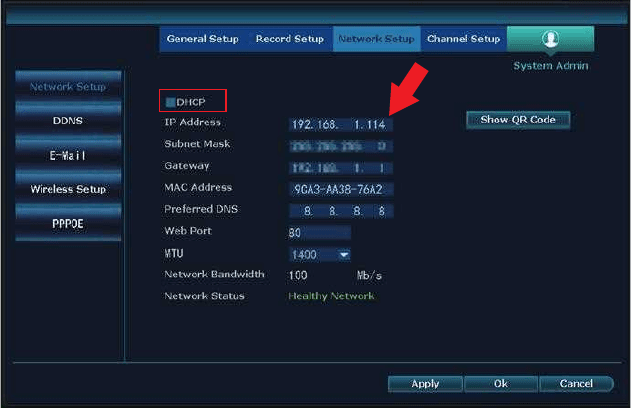Image resolution: width=631 pixels, height=408 pixels.
Task: Apply the network settings
Action: (425, 383)
